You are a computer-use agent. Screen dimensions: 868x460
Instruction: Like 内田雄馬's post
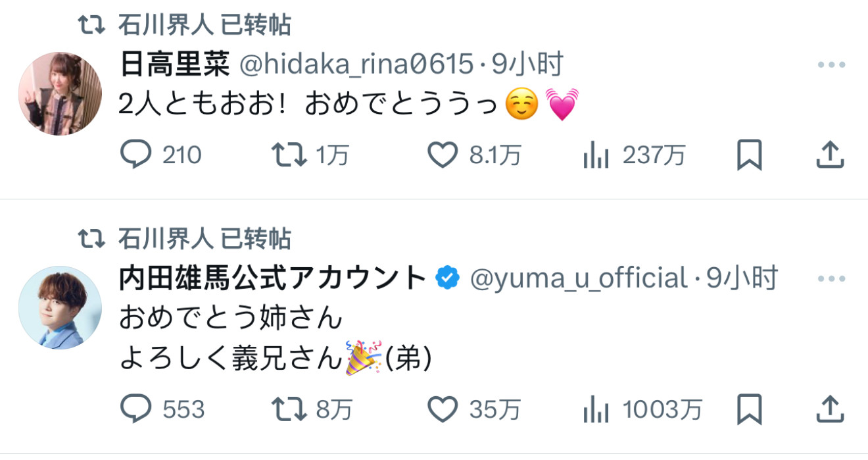coord(443,409)
